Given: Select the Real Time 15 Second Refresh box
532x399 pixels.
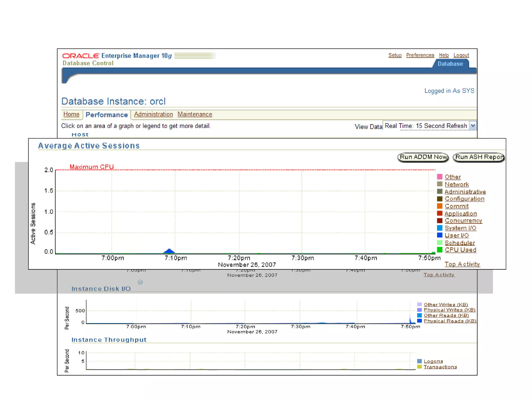Looking at the screenshot, I should (x=426, y=126).
